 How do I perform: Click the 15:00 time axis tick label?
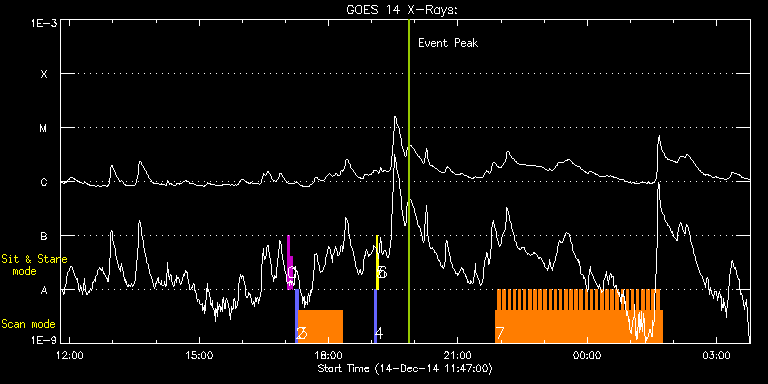[199, 354]
